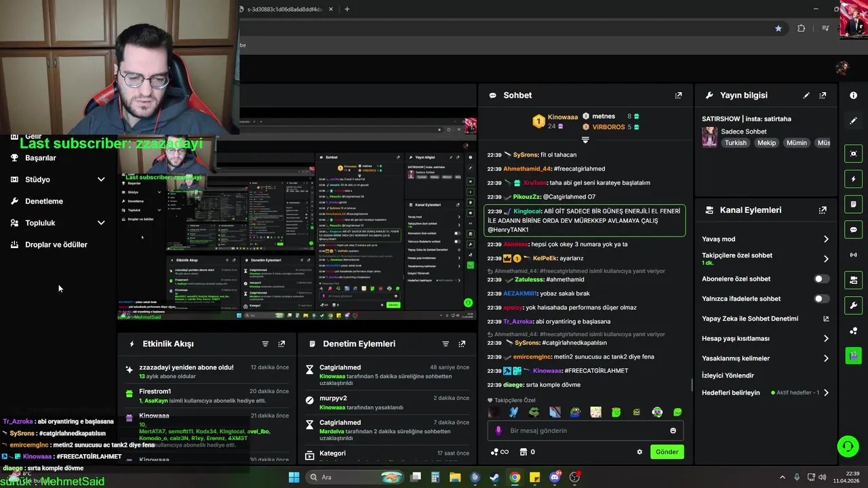Open chat settings gear icon
The height and width of the screenshot is (488, 868).
pos(639,452)
